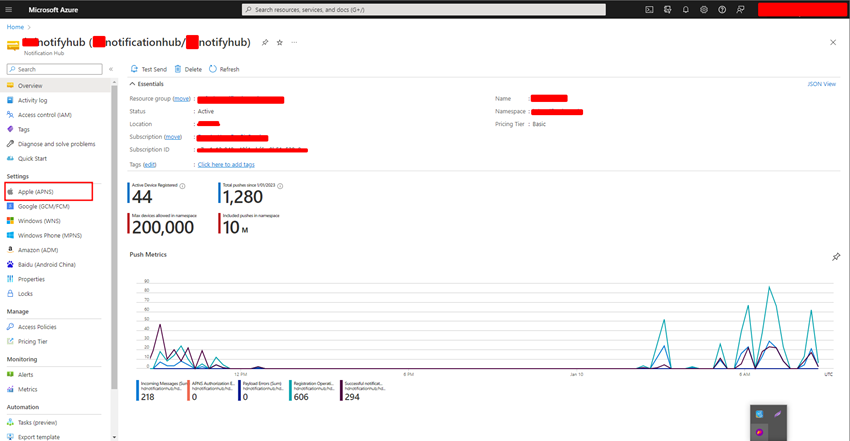Pin the Push Metrics chart
The height and width of the screenshot is (441, 850).
coord(836,257)
